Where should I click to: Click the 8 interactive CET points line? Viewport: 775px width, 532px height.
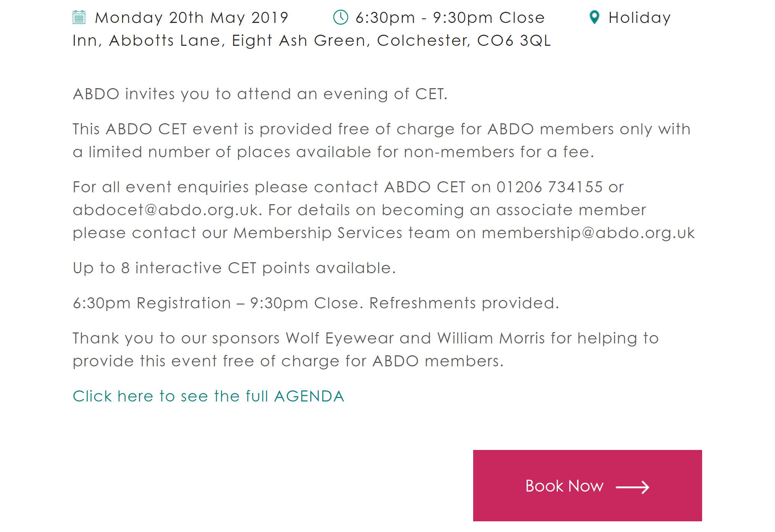click(234, 268)
